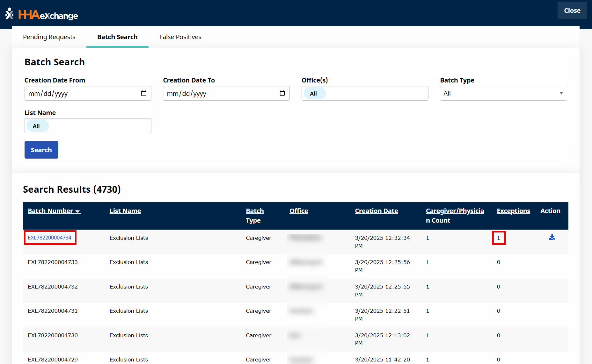
Task: Open the Office(s) selector
Action: (365, 93)
